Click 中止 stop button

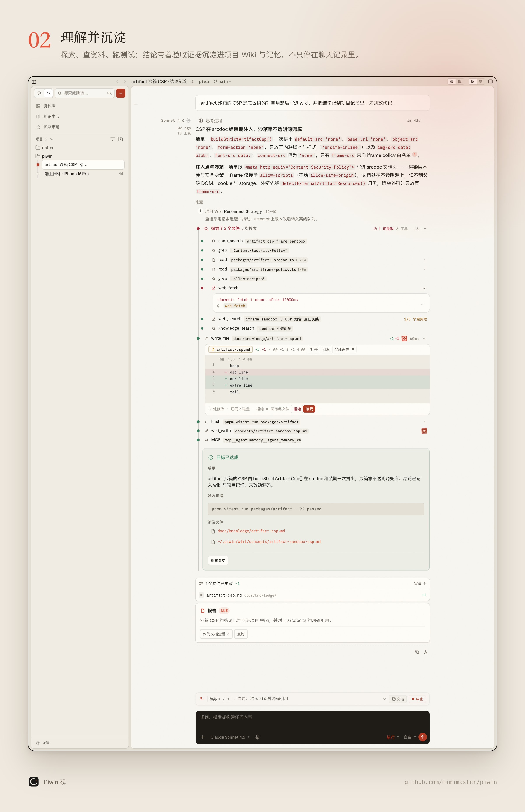[x=417, y=699]
